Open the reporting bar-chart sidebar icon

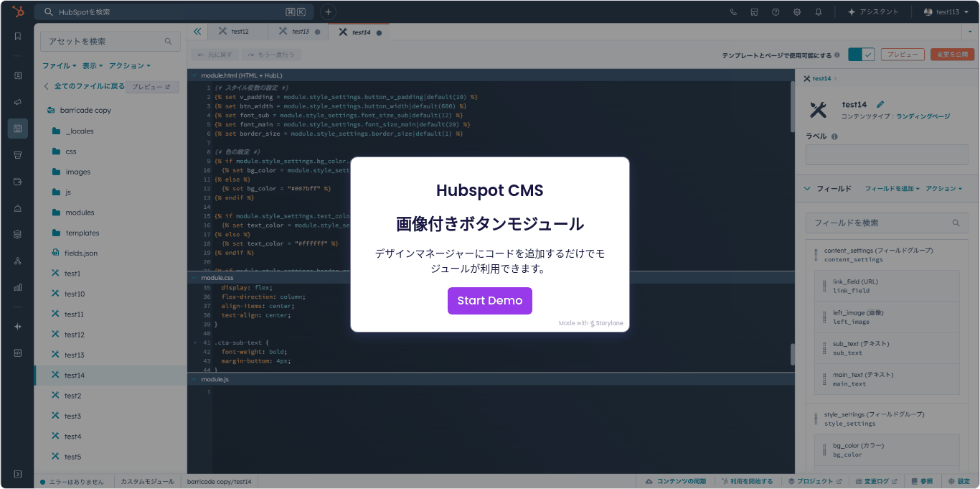tap(18, 287)
